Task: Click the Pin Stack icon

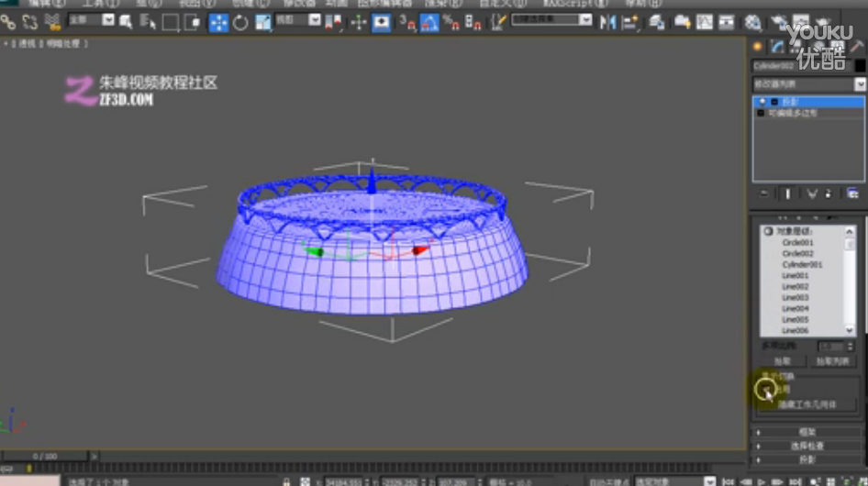Action: (764, 194)
